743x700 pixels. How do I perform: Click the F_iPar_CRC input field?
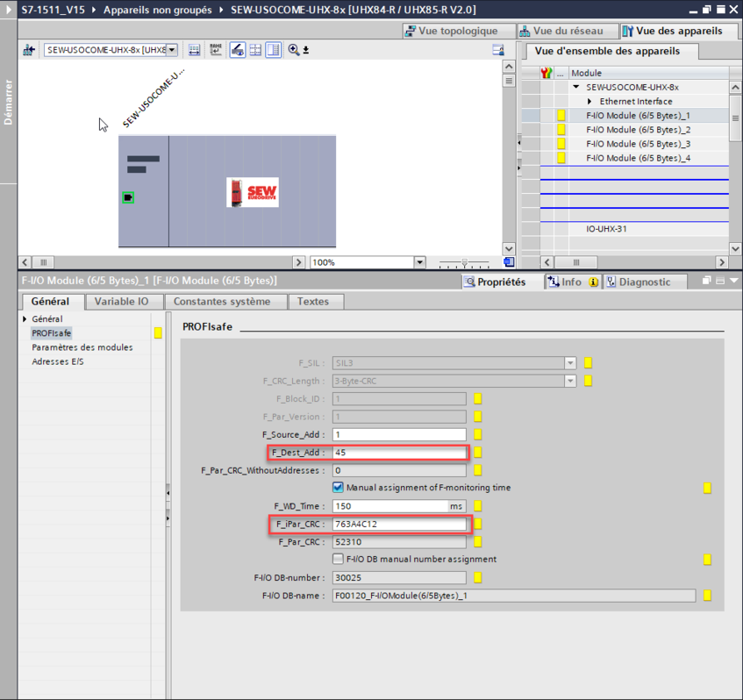click(400, 525)
